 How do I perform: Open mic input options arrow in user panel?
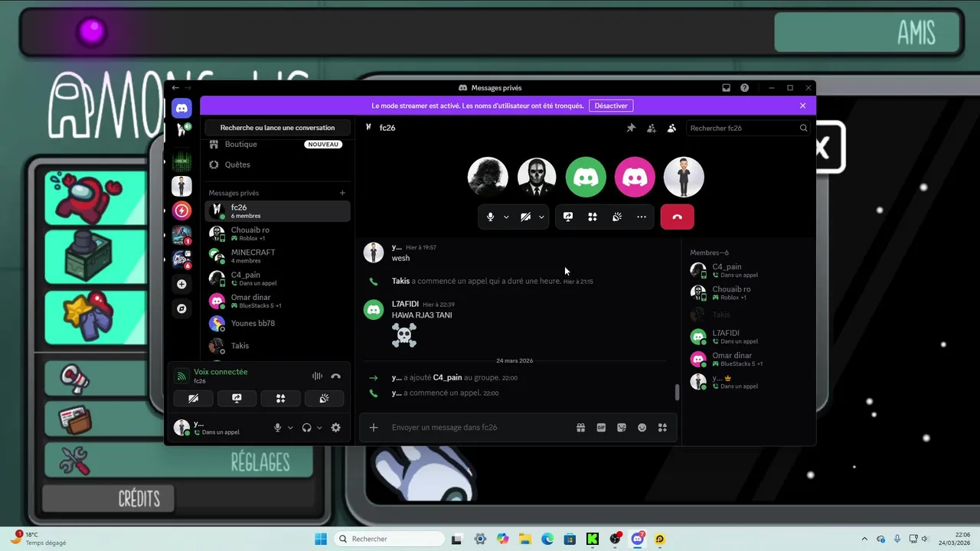click(x=290, y=428)
